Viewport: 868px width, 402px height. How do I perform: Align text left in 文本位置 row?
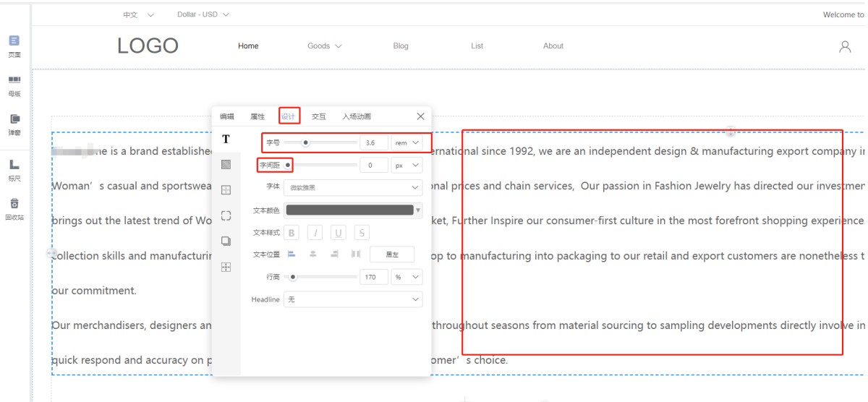click(292, 254)
